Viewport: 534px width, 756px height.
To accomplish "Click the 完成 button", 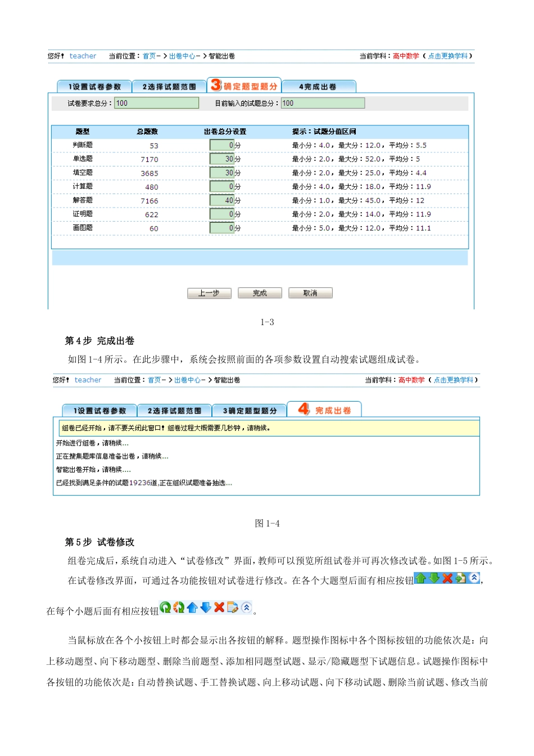I will (x=260, y=293).
